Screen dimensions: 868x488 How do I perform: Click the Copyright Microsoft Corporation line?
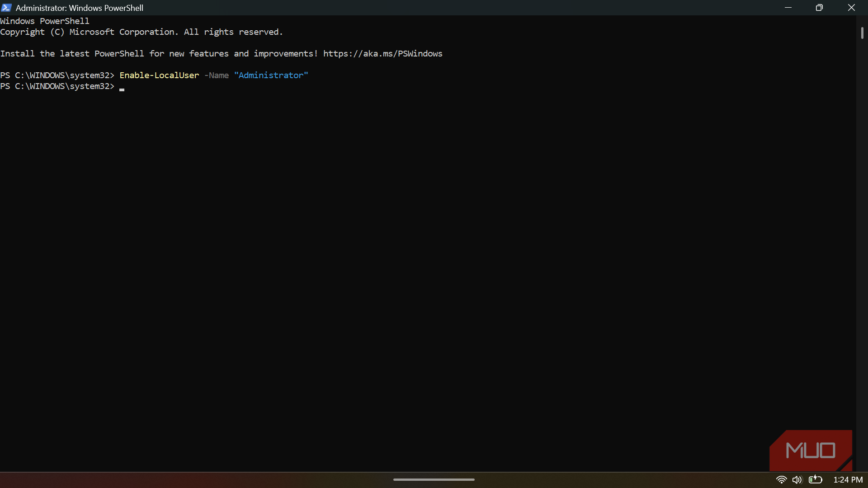(x=142, y=32)
